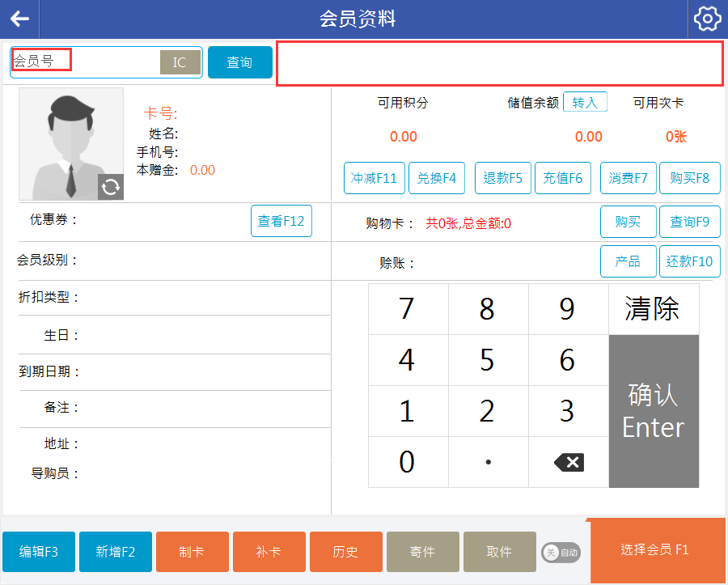Tap keypad digit 1
The image size is (728, 585).
[x=408, y=411]
